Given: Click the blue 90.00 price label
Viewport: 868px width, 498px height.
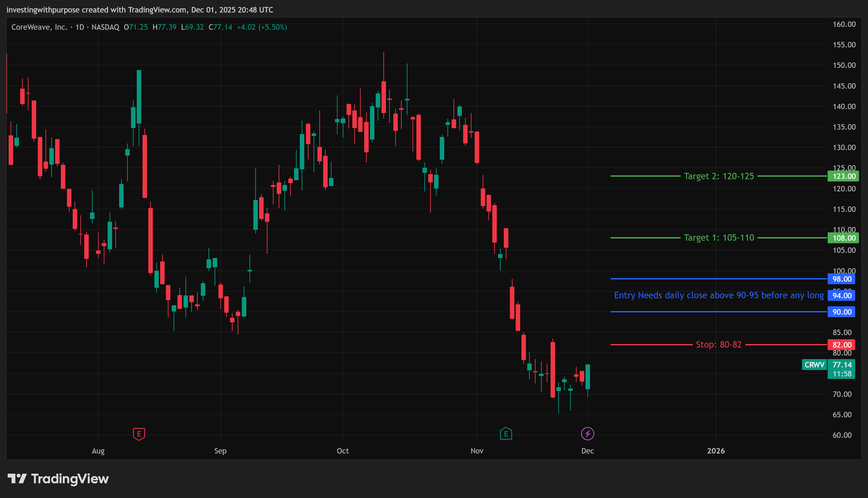Looking at the screenshot, I should click(841, 312).
